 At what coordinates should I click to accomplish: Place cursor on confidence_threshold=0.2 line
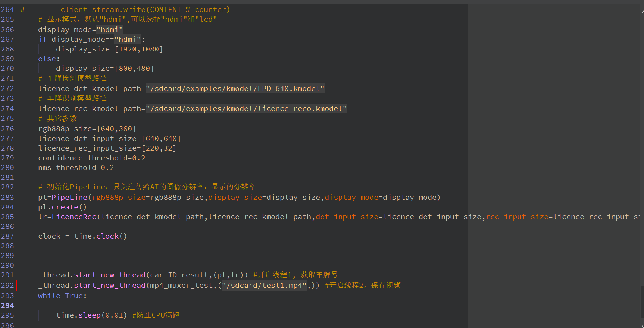[x=91, y=158]
